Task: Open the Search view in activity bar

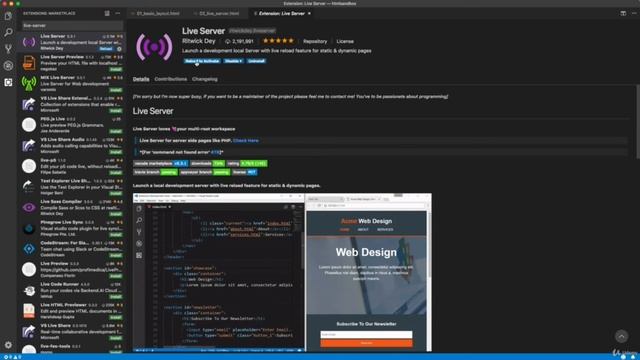Action: 8,32
